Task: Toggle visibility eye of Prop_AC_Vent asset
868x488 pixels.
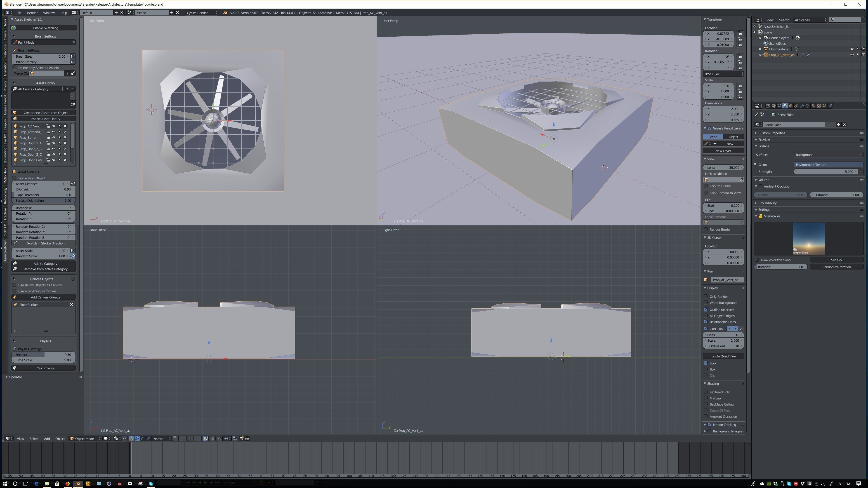Action: [54, 126]
